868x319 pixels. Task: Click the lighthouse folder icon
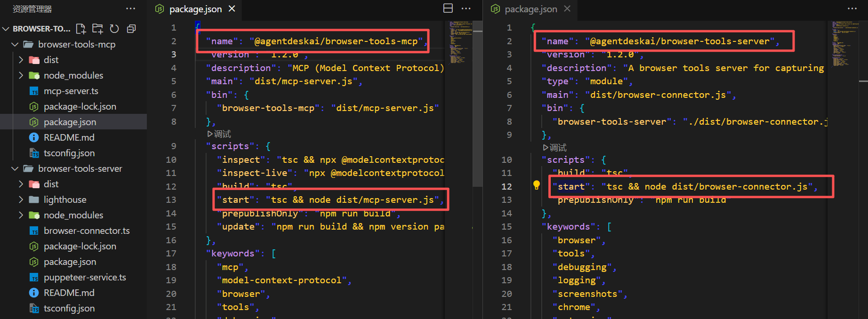(x=34, y=199)
